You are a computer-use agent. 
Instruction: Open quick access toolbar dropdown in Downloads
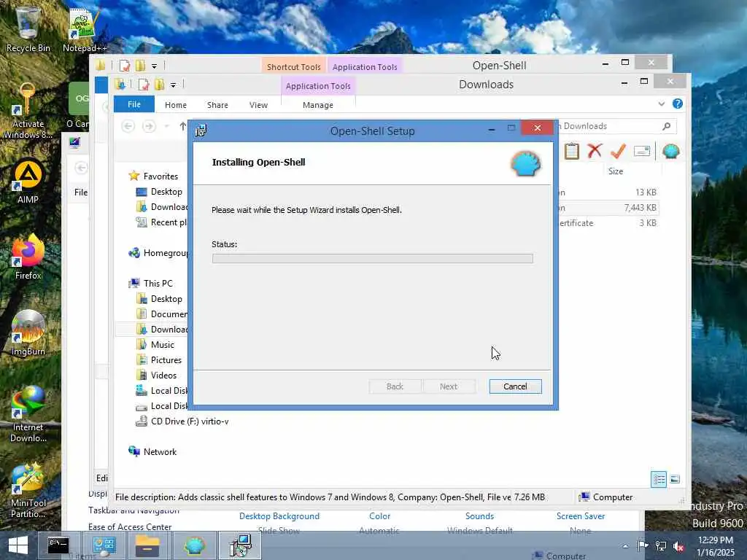[x=173, y=85]
